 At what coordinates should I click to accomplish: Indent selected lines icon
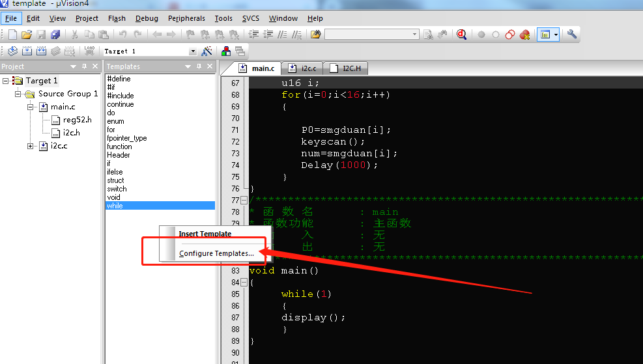(x=254, y=35)
